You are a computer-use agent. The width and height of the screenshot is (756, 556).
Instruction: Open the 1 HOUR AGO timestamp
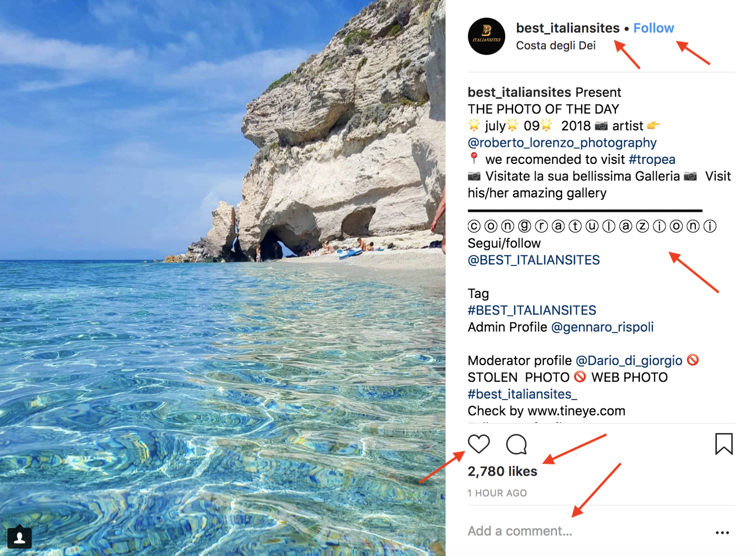tap(497, 493)
